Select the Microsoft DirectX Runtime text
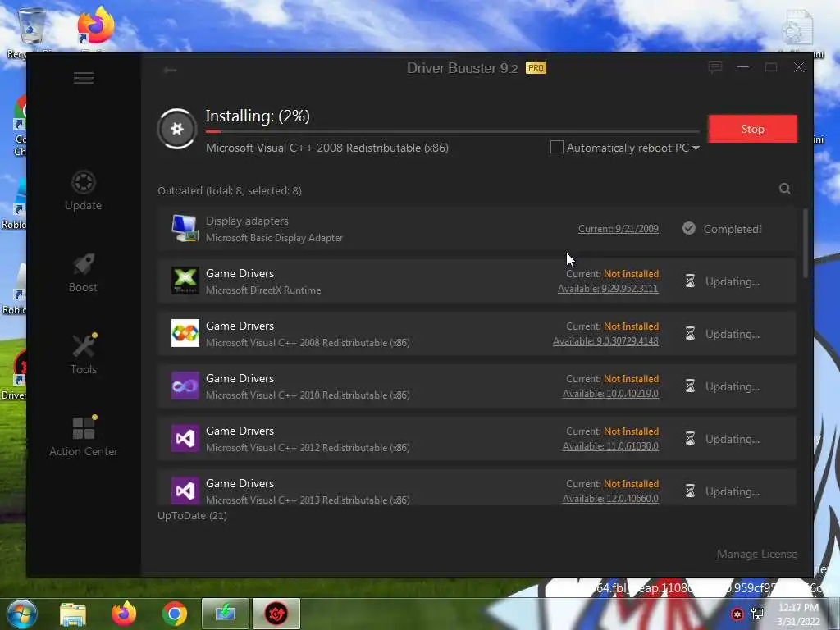 (x=263, y=290)
